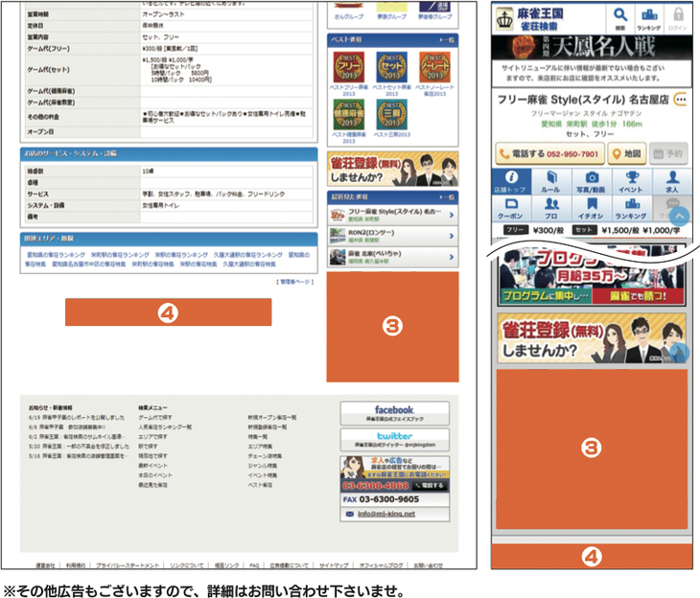Click the info@mj-king.net email link
Image resolution: width=700 pixels, height=598 pixels.
[386, 514]
